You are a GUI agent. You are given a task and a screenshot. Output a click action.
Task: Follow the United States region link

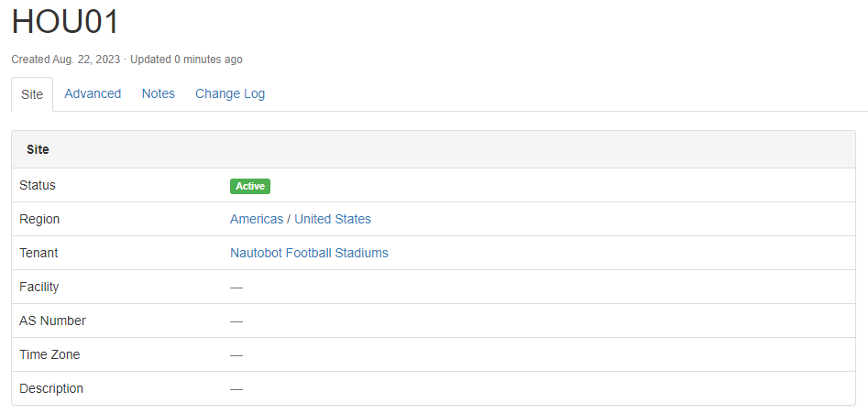333,219
